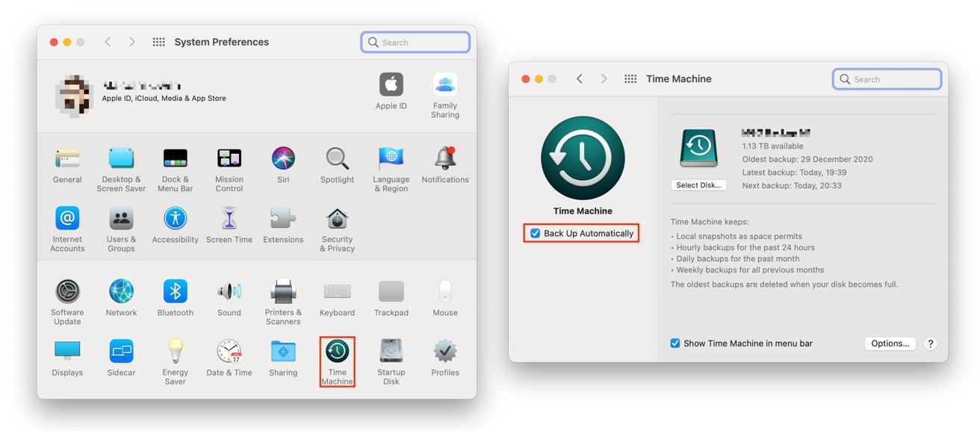Viewport: 980px width, 431px height.
Task: Open Accessibility preferences
Action: point(176,218)
